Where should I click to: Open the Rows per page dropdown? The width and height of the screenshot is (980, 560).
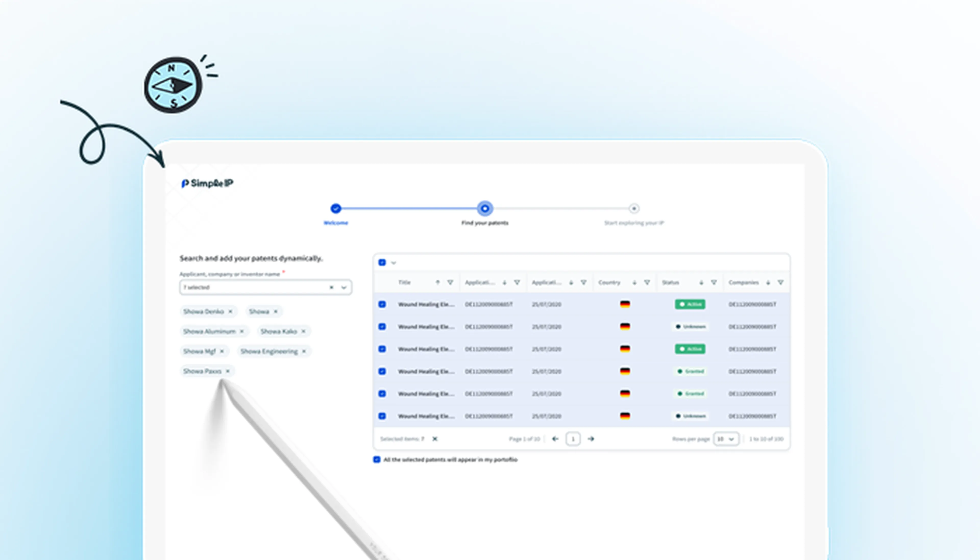coord(726,439)
